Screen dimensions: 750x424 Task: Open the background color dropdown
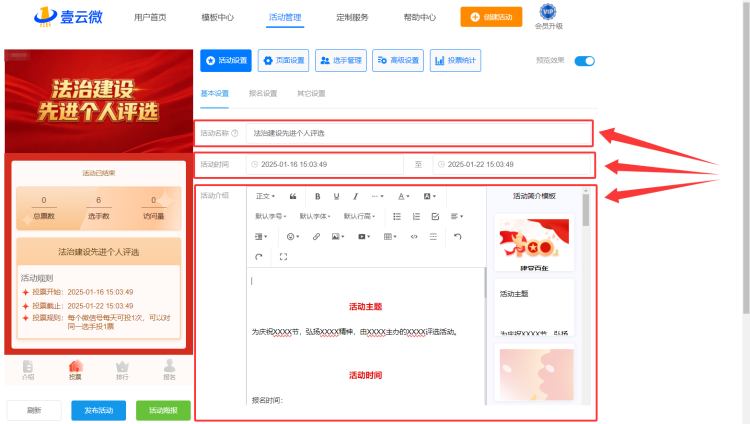(430, 196)
